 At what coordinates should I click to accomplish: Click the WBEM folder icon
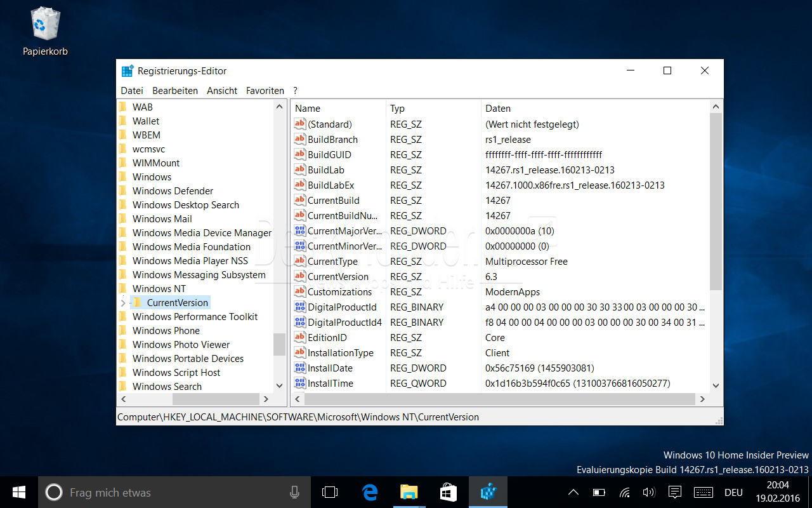(122, 135)
